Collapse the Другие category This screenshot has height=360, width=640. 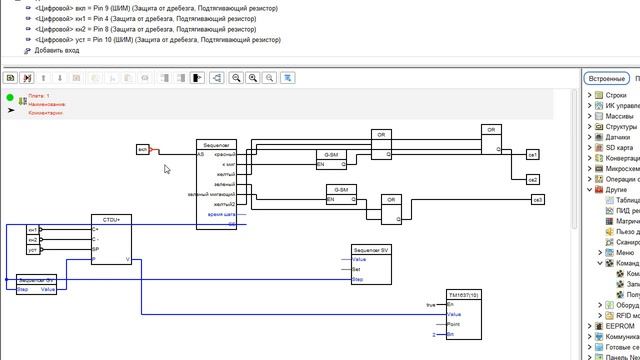click(x=589, y=190)
